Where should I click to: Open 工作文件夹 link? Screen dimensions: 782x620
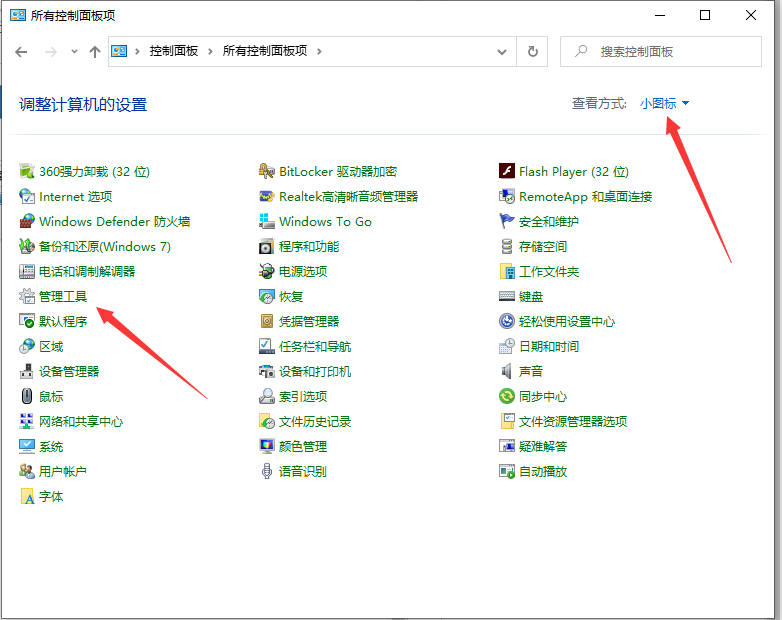[549, 271]
